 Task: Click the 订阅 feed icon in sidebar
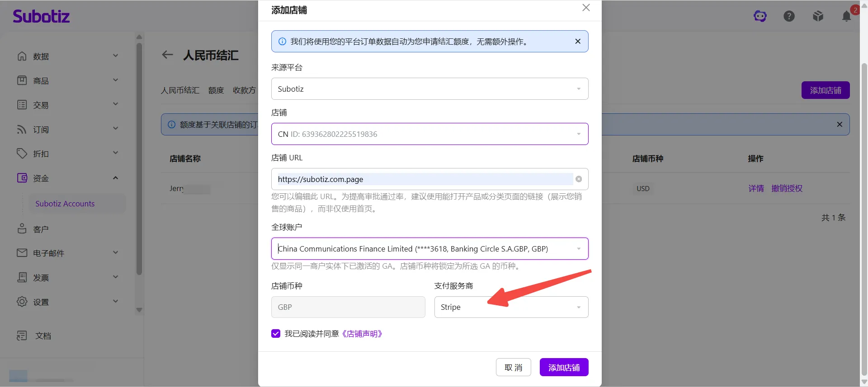coord(22,129)
